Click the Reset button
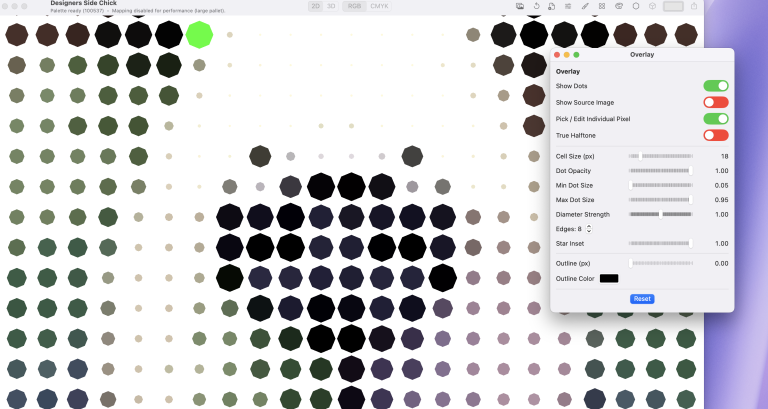This screenshot has width=768, height=409. coord(642,299)
